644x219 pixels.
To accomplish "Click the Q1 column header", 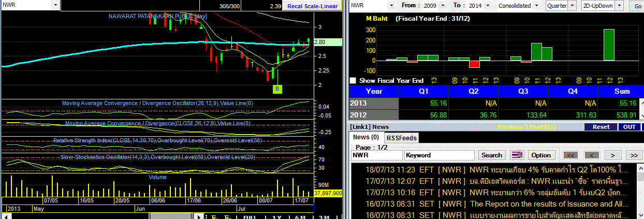I will [x=423, y=91].
